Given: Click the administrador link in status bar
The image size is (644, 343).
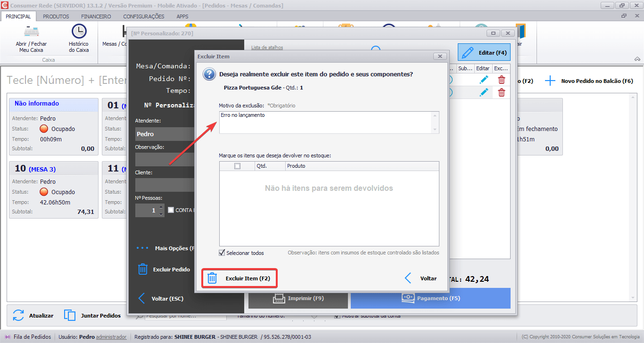Looking at the screenshot, I should (x=111, y=337).
